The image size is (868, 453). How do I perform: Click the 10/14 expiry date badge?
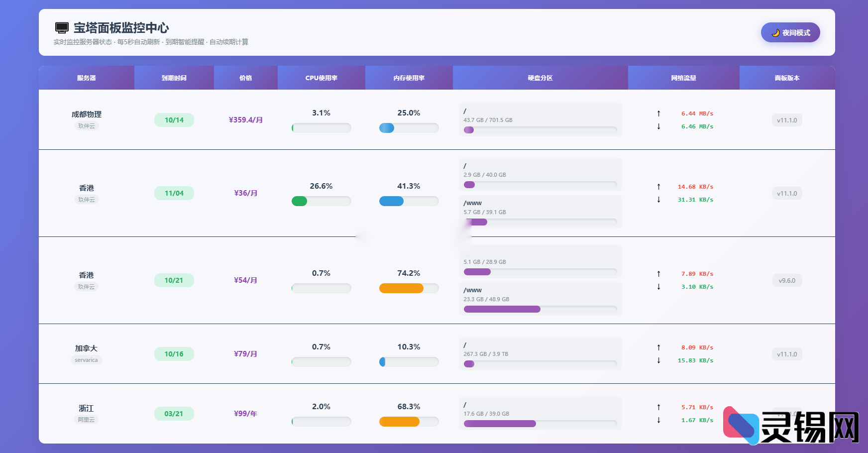click(x=174, y=120)
